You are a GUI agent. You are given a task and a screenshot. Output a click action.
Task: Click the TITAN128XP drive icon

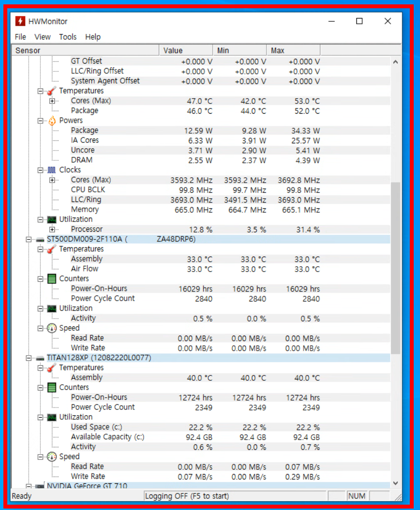[40, 358]
